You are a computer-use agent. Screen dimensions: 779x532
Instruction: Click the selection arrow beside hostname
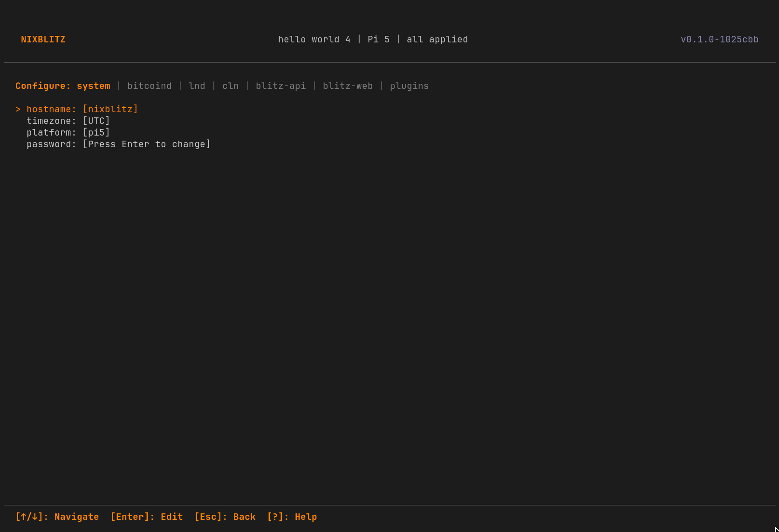(18, 109)
